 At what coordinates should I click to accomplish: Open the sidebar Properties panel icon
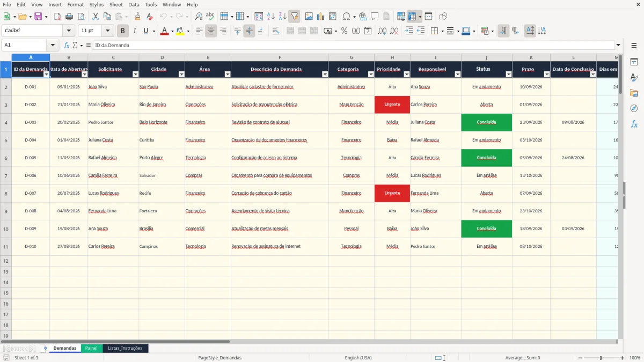pos(634,62)
